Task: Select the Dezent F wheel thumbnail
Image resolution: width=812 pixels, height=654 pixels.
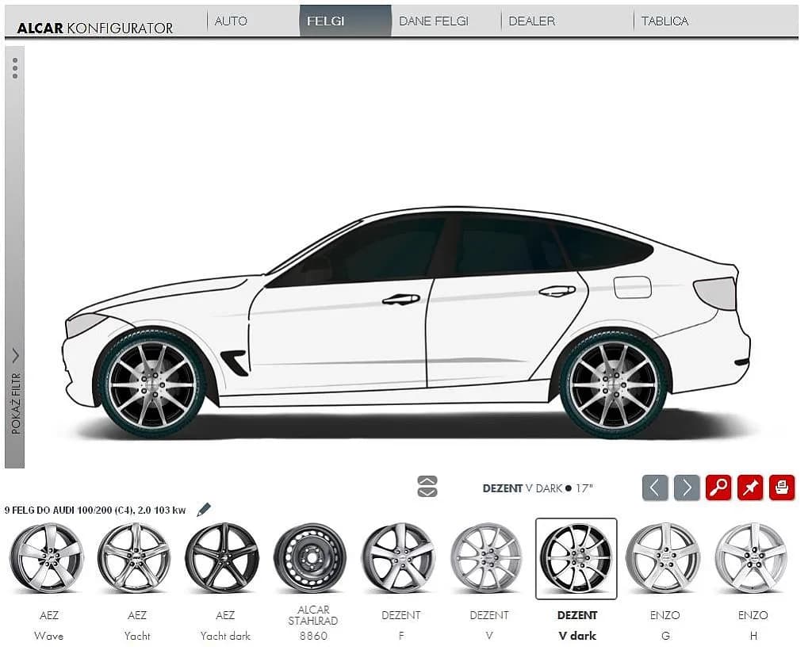Action: coord(399,558)
